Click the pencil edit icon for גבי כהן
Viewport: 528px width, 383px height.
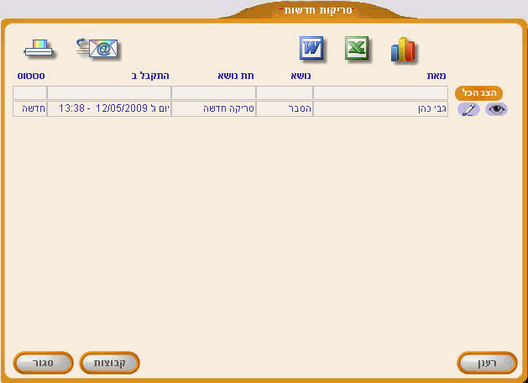pyautogui.click(x=468, y=109)
